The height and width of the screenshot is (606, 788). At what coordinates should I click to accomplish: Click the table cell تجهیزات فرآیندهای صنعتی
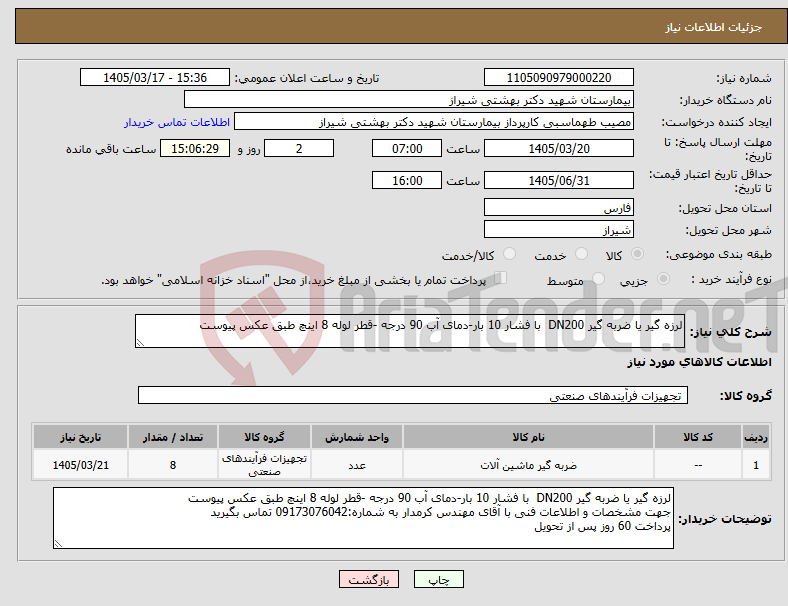[264, 465]
